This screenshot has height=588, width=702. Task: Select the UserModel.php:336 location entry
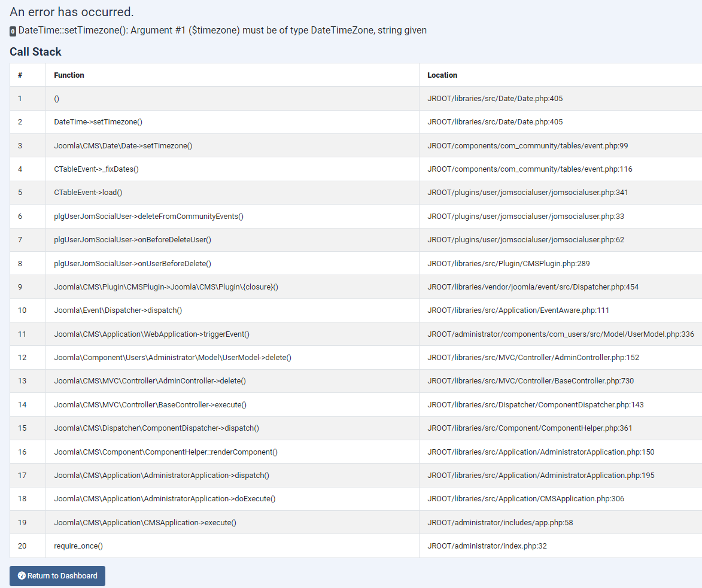coord(560,334)
